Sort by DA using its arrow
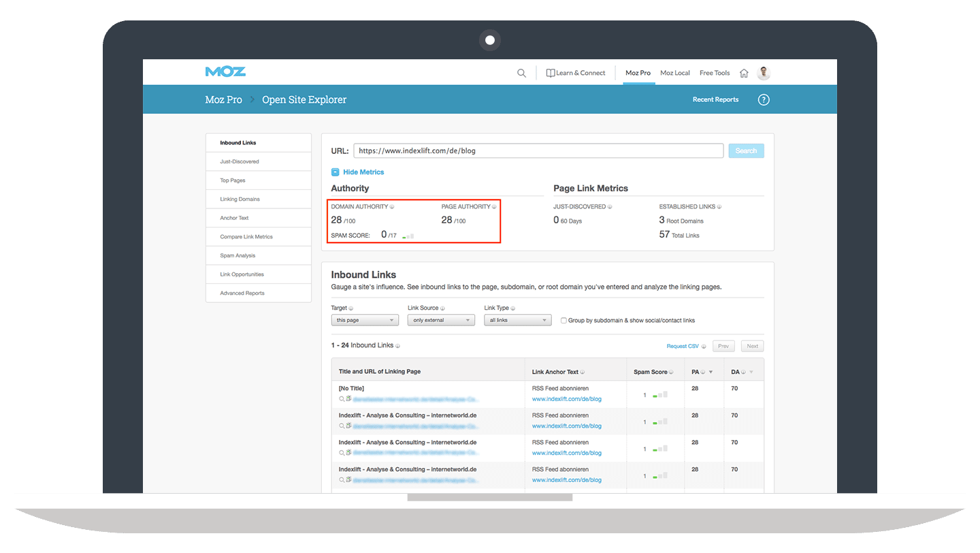 click(x=751, y=372)
